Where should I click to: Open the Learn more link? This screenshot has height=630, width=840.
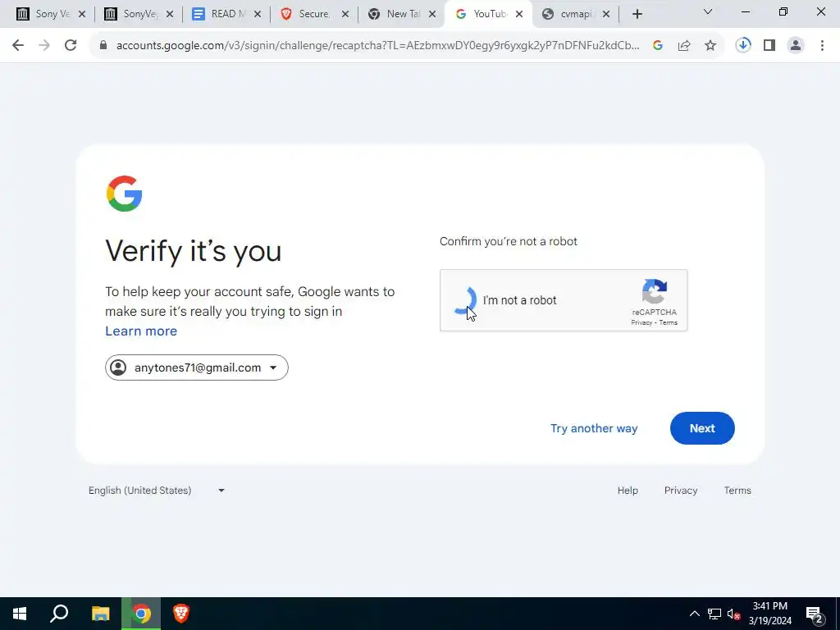(x=141, y=331)
